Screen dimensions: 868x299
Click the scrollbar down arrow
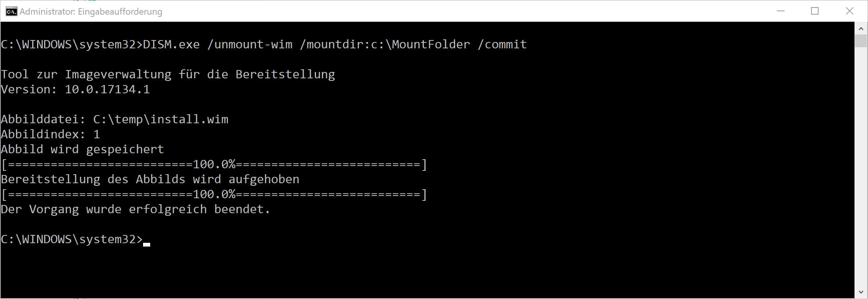(x=861, y=292)
